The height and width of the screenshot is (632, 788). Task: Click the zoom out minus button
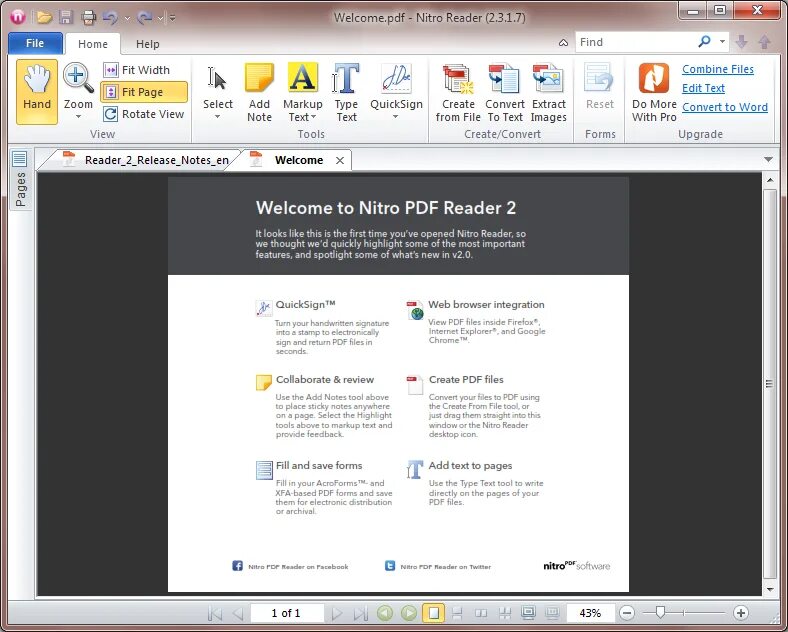coord(627,613)
